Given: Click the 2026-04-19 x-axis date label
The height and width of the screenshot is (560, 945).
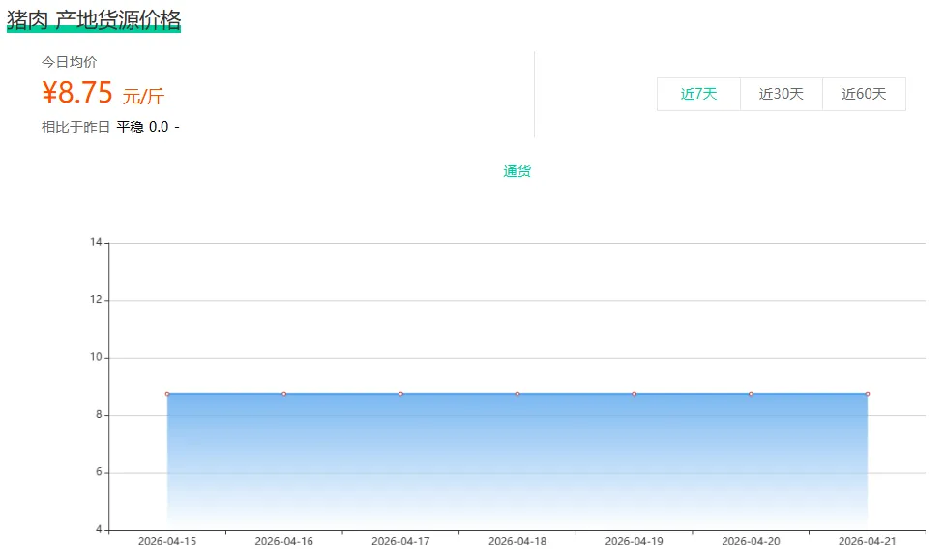Looking at the screenshot, I should pos(634,542).
